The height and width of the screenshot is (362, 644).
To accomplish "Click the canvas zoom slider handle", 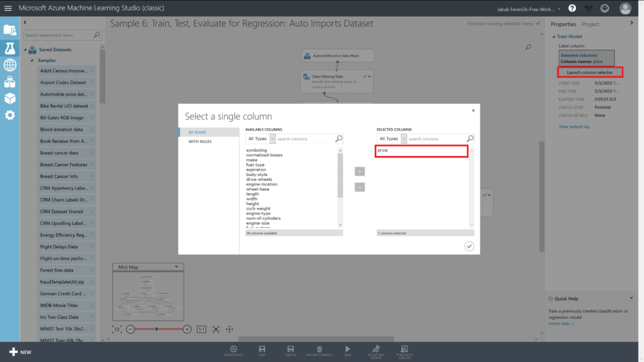I will (157, 329).
